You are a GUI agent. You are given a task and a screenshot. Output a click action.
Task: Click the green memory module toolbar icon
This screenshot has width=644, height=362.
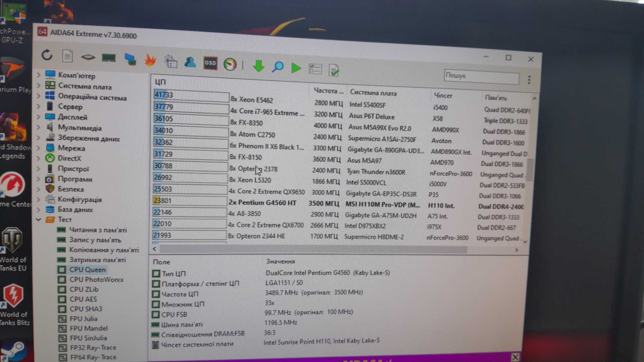(109, 58)
